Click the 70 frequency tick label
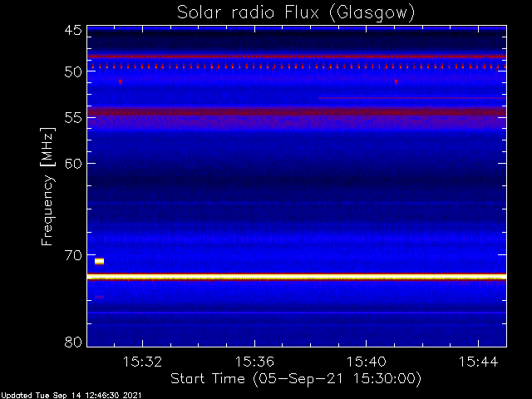 tap(73, 255)
